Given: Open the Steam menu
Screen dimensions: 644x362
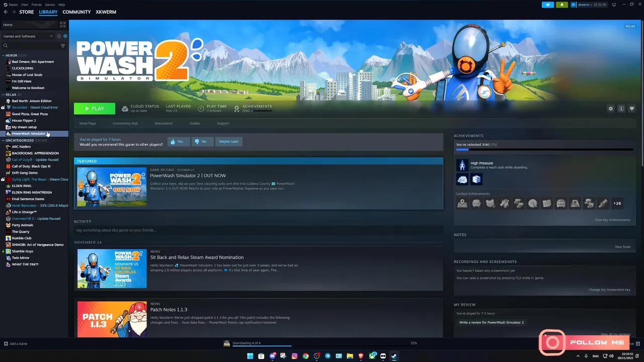Looking at the screenshot, I should pos(11,5).
